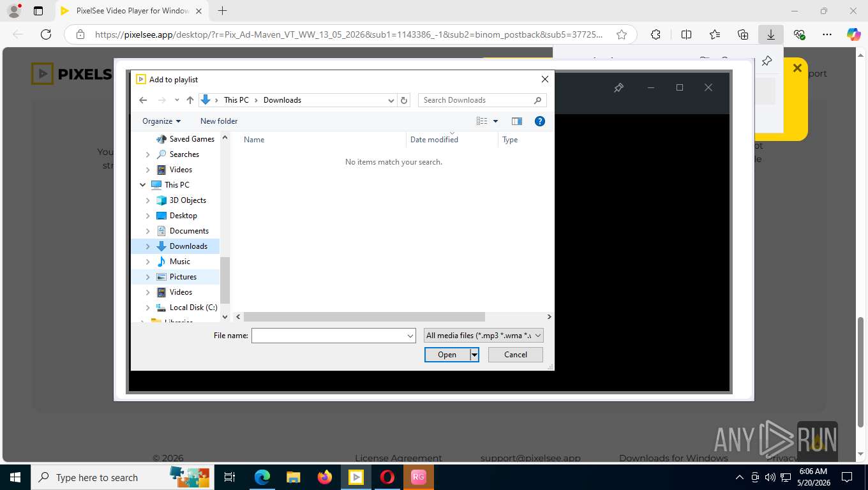
Task: Open the File name history dropdown
Action: 410,336
